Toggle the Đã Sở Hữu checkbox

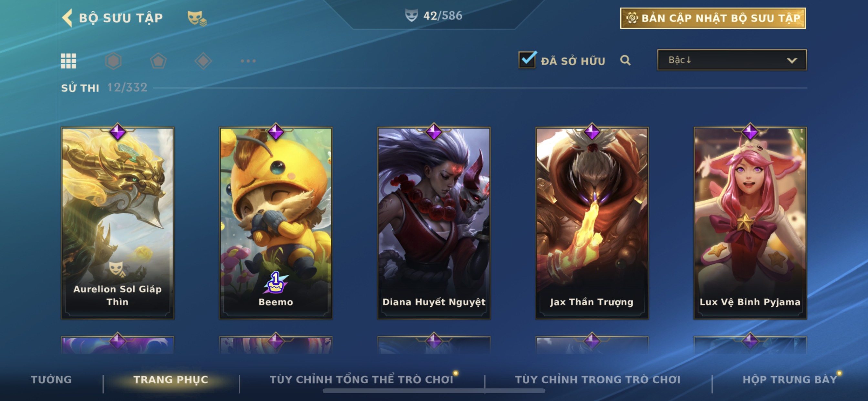[x=527, y=60]
